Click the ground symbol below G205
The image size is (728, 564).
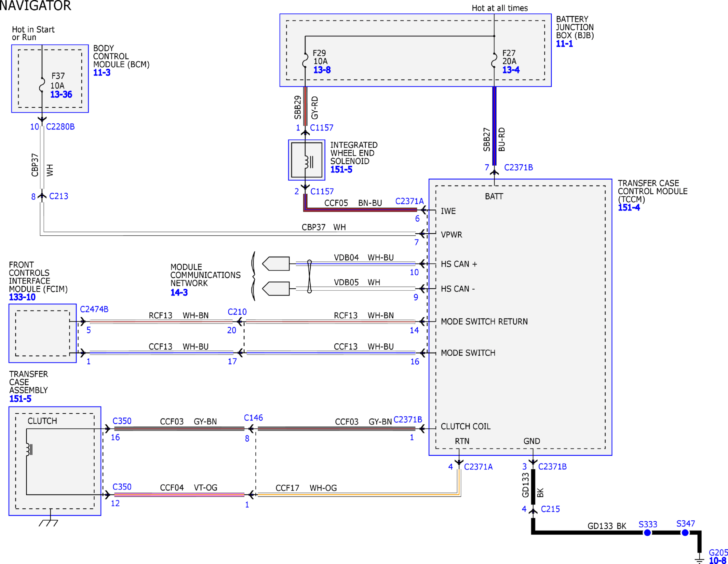coord(699,560)
